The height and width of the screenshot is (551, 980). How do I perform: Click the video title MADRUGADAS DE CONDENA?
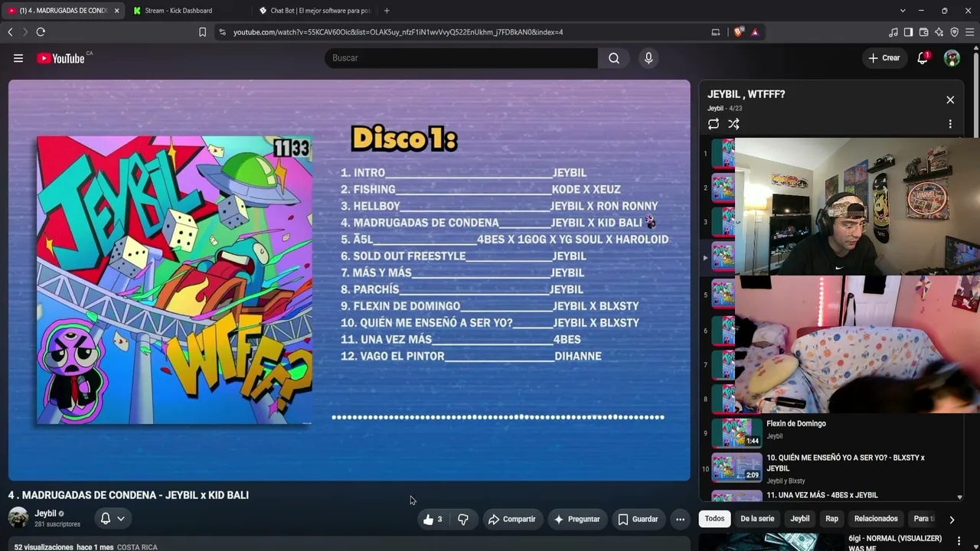pyautogui.click(x=129, y=495)
